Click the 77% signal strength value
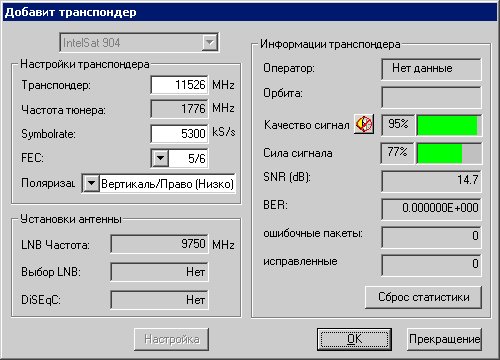Image resolution: width=500 pixels, height=360 pixels. click(x=397, y=152)
